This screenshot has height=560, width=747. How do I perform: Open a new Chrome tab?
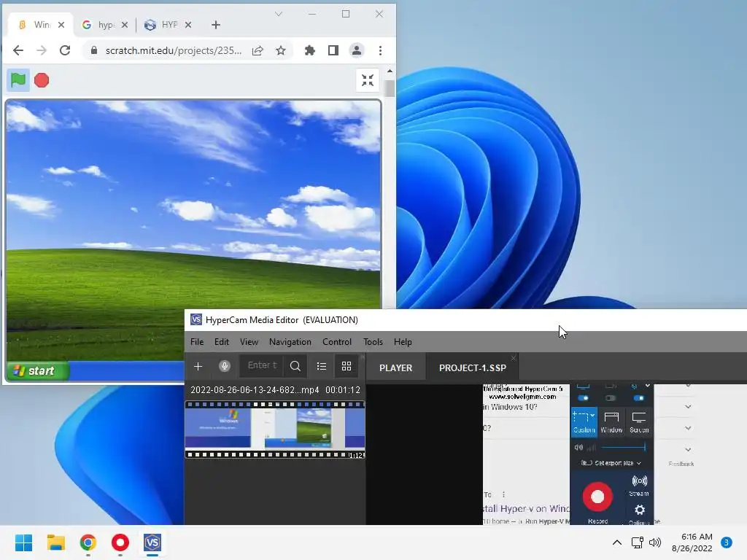point(216,25)
